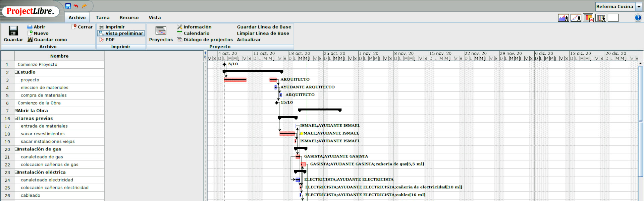Switch to the Vista tab
Screen dimensions: 644x201
pos(155,17)
